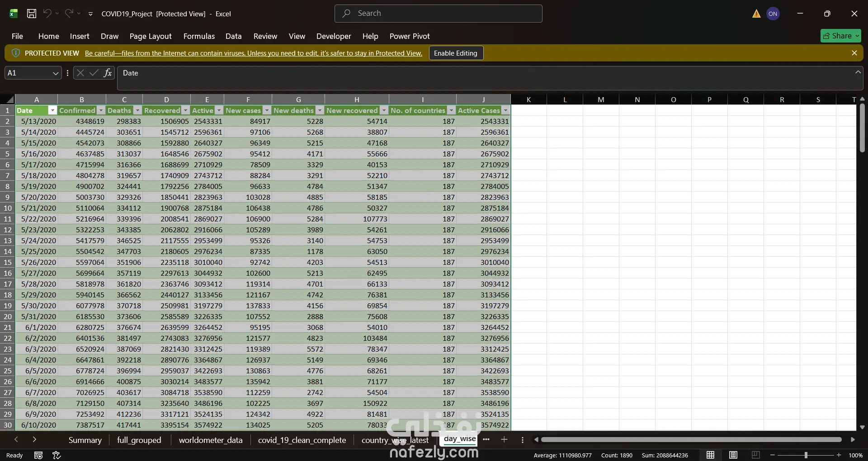
Task: Open the Developer ribbon tab
Action: 334,36
